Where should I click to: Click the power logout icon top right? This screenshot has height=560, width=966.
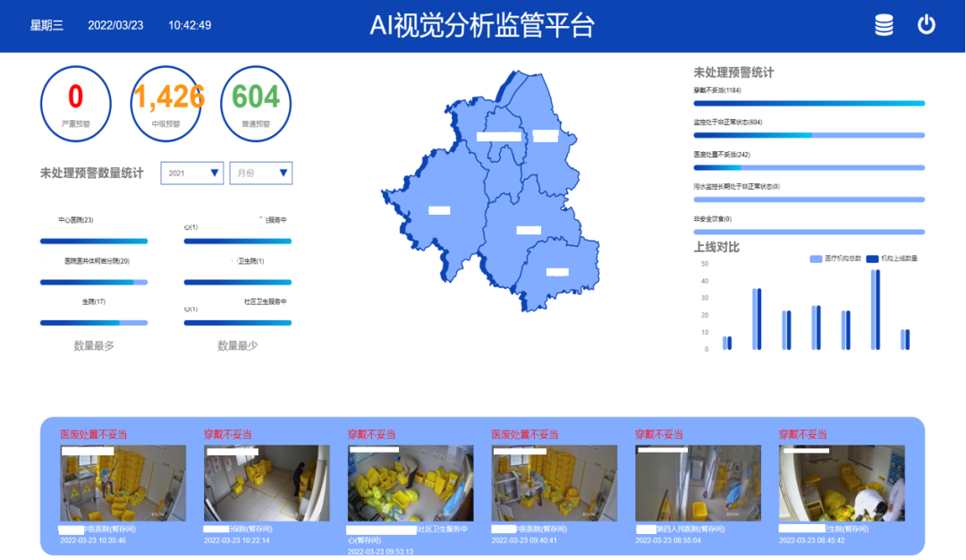click(928, 26)
